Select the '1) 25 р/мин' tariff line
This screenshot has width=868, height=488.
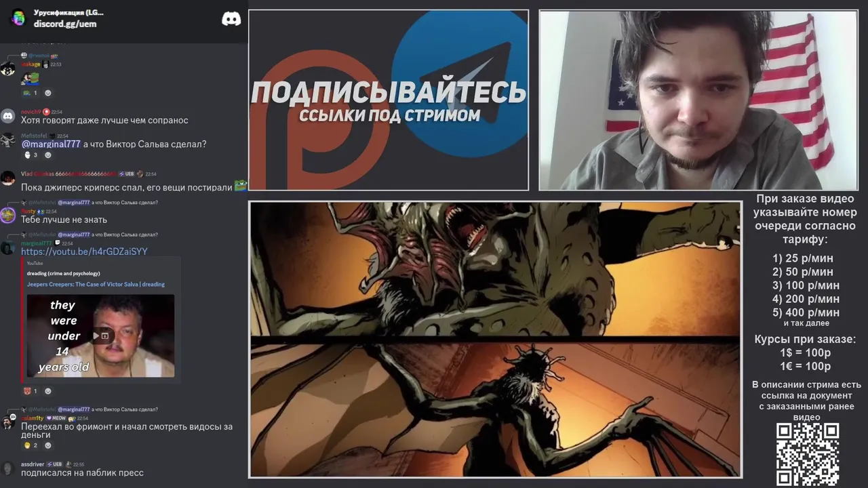(803, 258)
